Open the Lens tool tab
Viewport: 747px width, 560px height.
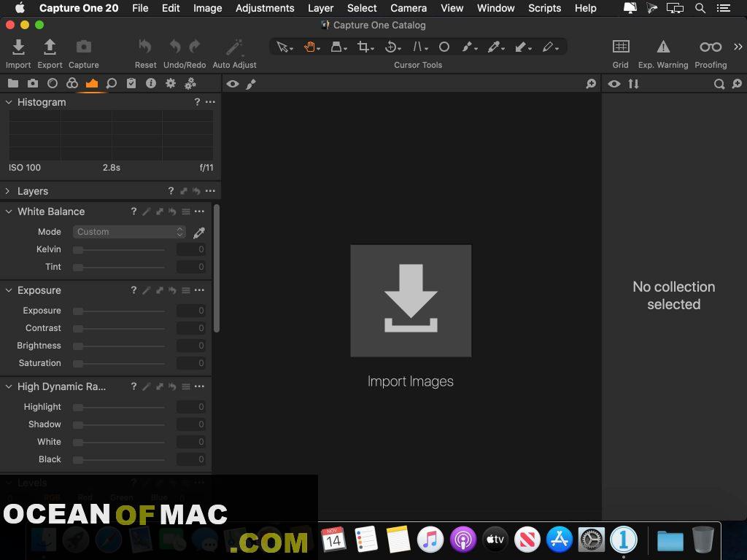[x=53, y=84]
